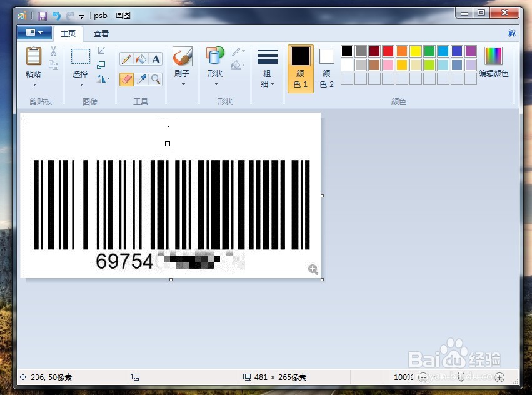Select the Eraser tool
This screenshot has width=532, height=395.
click(x=126, y=79)
